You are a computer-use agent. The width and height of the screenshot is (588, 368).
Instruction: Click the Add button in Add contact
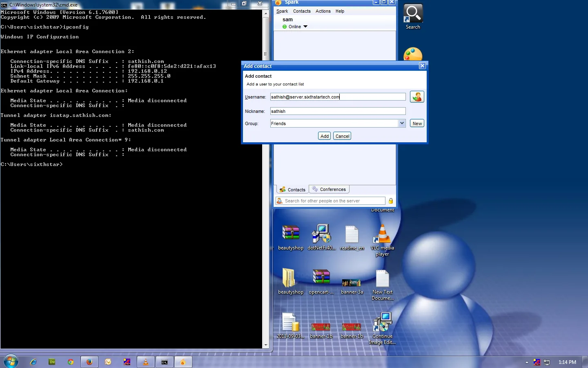(x=325, y=136)
